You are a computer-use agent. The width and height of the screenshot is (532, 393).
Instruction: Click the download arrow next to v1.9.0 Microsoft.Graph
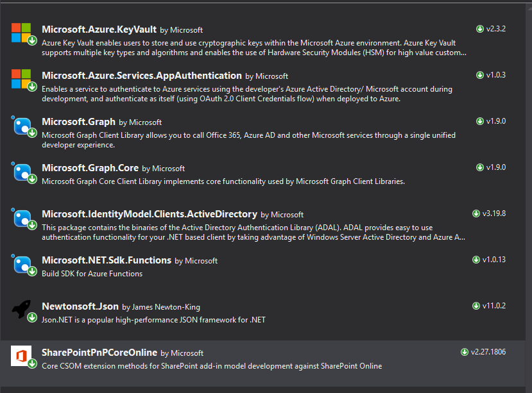[x=481, y=121]
